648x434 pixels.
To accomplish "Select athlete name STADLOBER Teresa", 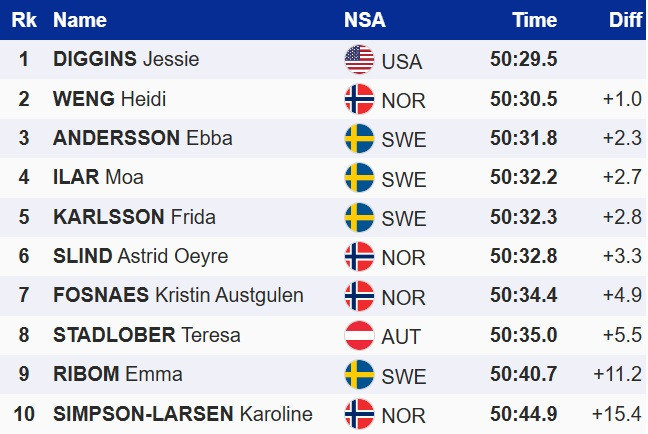I will pos(146,336).
